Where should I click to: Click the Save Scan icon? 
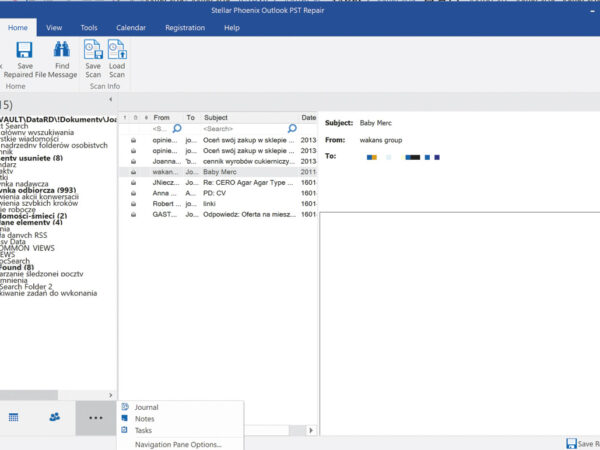(93, 50)
